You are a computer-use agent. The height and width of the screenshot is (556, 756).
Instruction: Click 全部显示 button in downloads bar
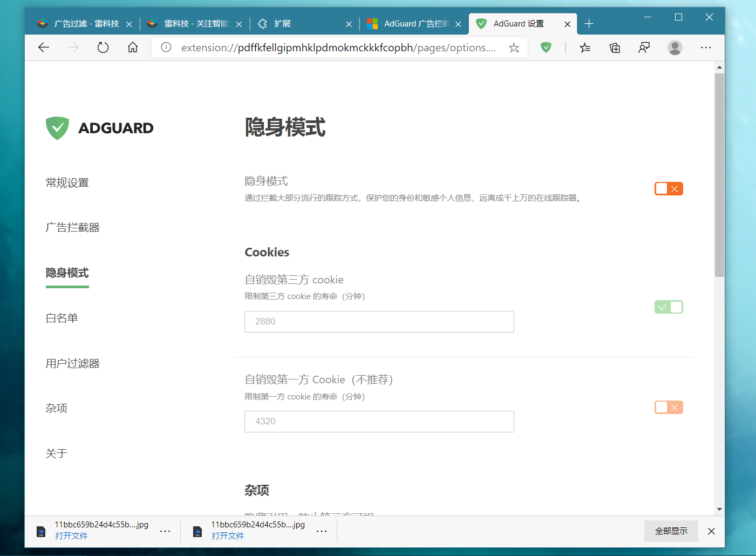671,531
